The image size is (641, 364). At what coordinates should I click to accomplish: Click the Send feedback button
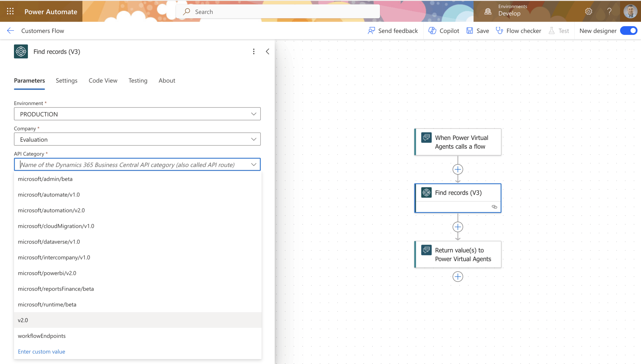coord(393,31)
